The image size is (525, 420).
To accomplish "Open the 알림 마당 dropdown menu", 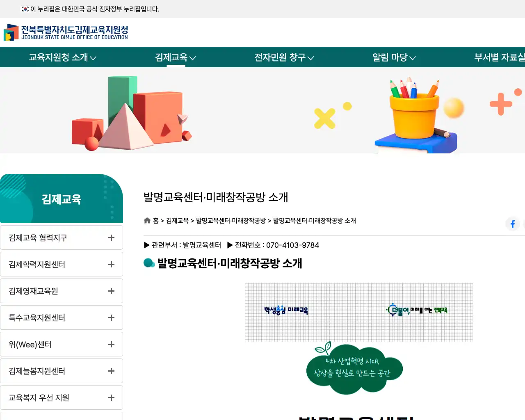I will point(394,57).
